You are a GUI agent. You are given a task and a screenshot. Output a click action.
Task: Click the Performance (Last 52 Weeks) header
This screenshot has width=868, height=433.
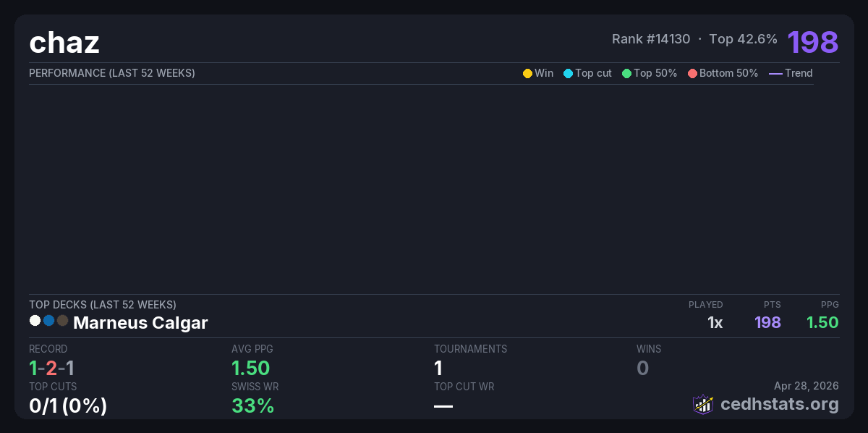coord(111,73)
